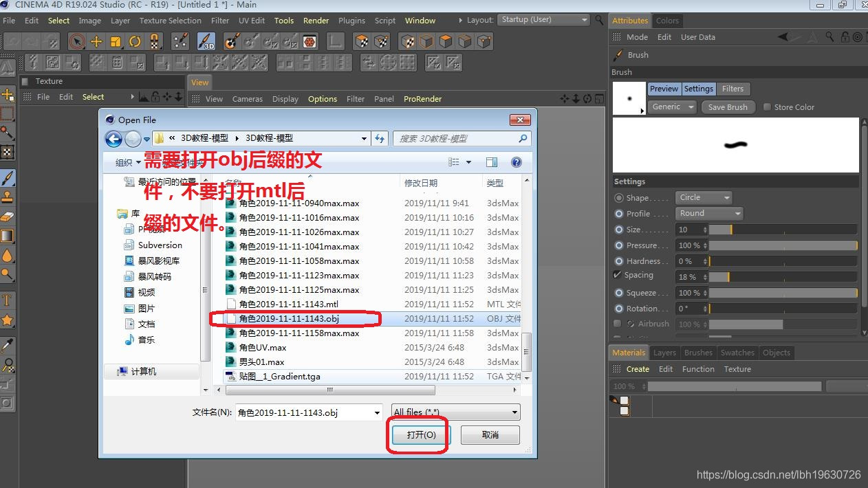This screenshot has height=488, width=868.
Task: Switch to the Colors tab
Action: coord(667,21)
